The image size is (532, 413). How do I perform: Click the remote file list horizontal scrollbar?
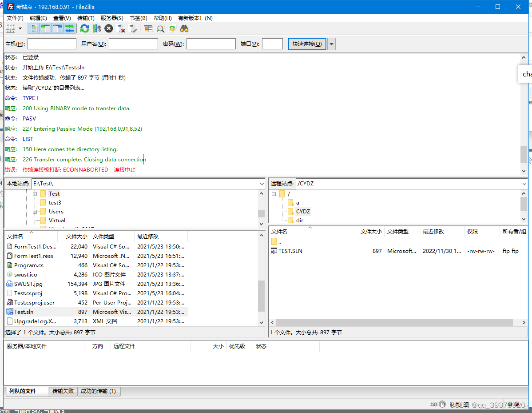pos(394,322)
